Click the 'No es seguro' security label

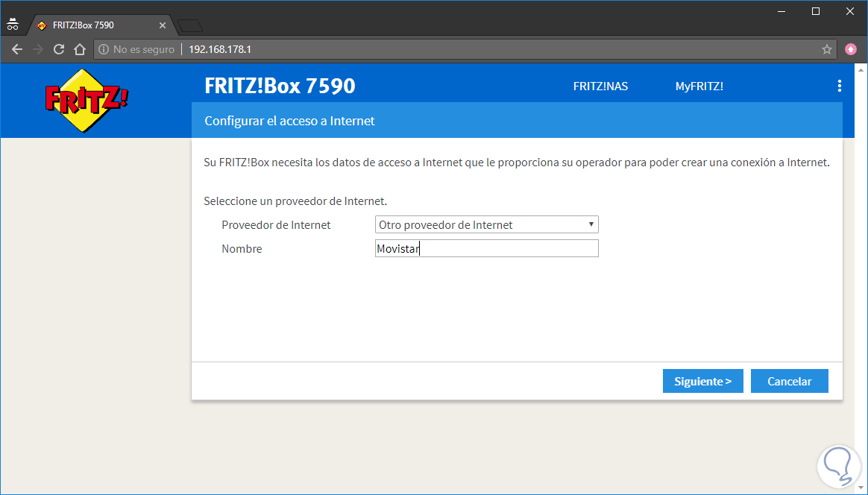(x=144, y=49)
